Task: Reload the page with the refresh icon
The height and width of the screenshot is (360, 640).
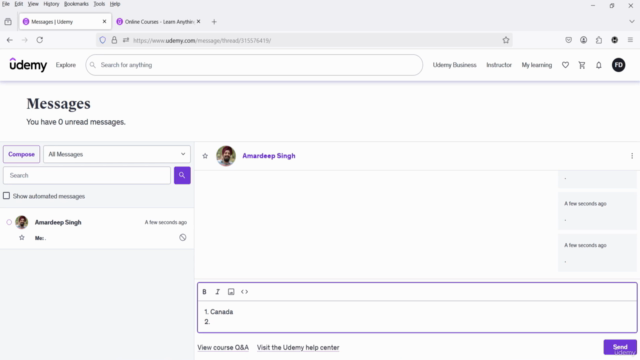Action: (x=40, y=40)
